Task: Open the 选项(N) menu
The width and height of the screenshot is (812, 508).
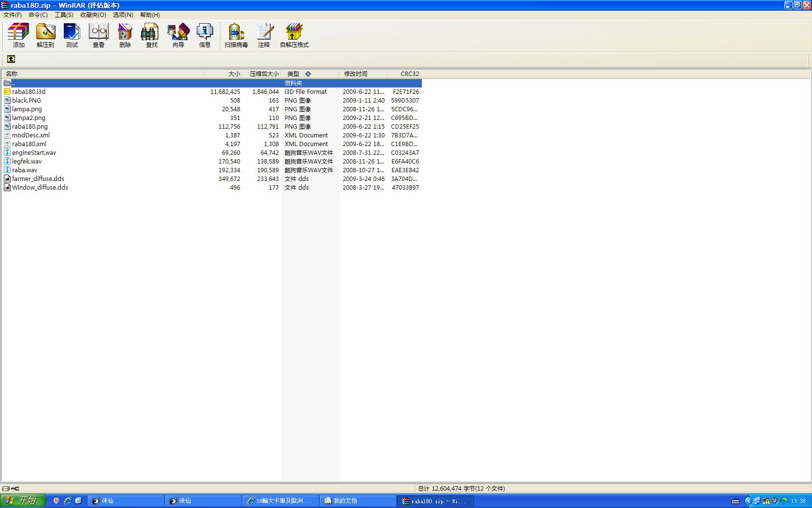Action: pos(123,15)
